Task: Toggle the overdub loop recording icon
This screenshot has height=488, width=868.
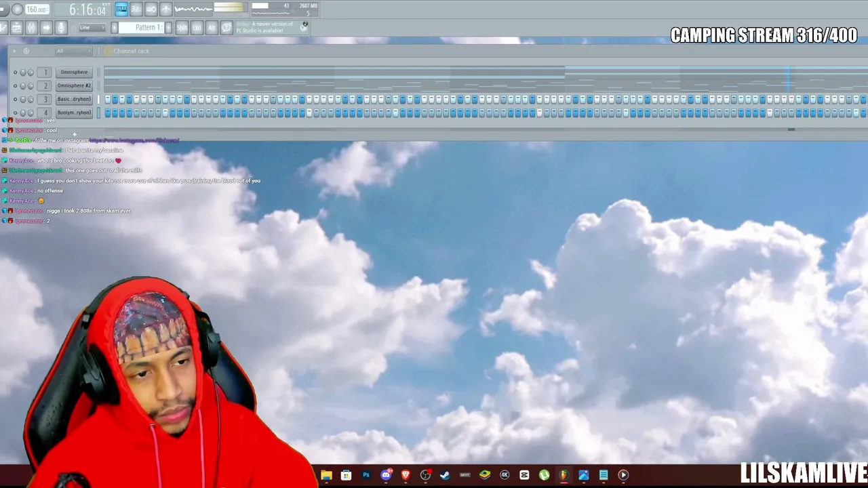Action: (151, 9)
